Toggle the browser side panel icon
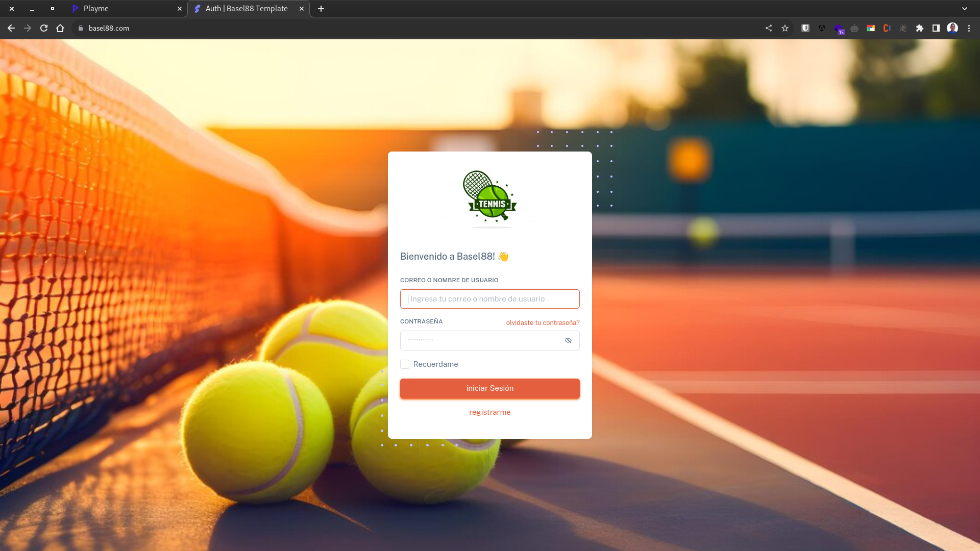Screen dimensions: 980x551 pos(936,28)
